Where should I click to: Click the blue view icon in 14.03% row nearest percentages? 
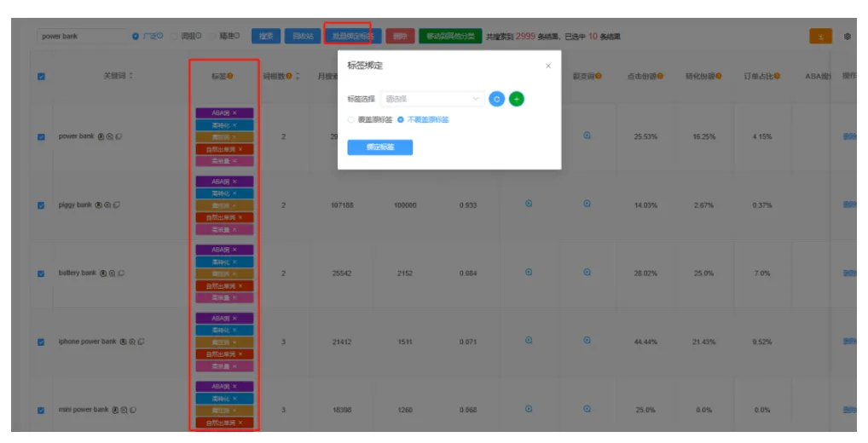[587, 204]
